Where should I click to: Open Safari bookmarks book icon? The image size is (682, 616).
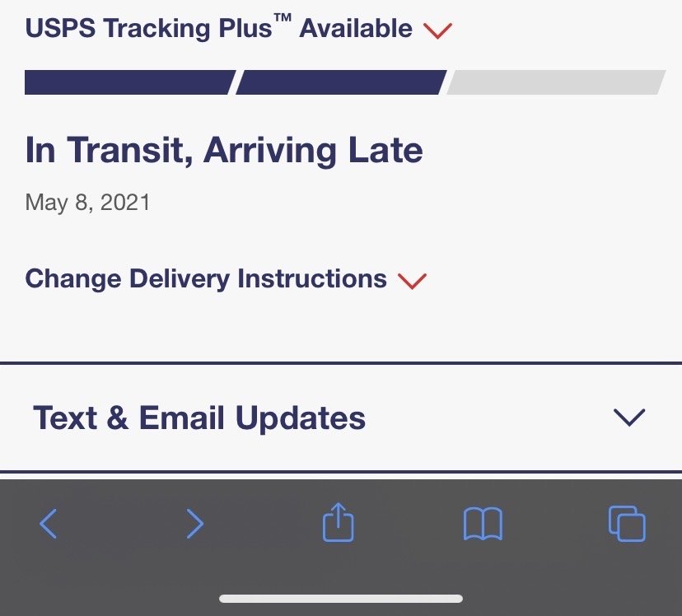[x=483, y=524]
